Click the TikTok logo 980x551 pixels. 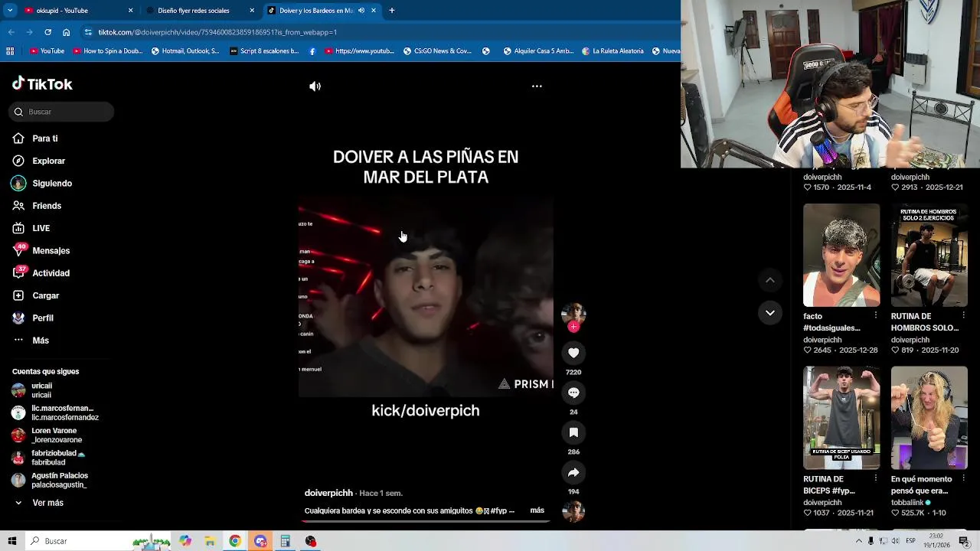[42, 84]
